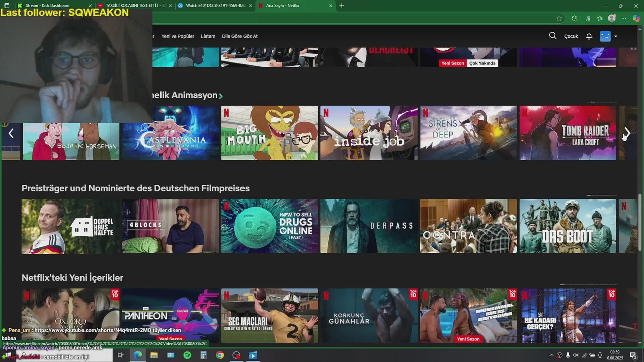Open Inside Job thumbnail
This screenshot has height=362, width=644.
point(369,133)
